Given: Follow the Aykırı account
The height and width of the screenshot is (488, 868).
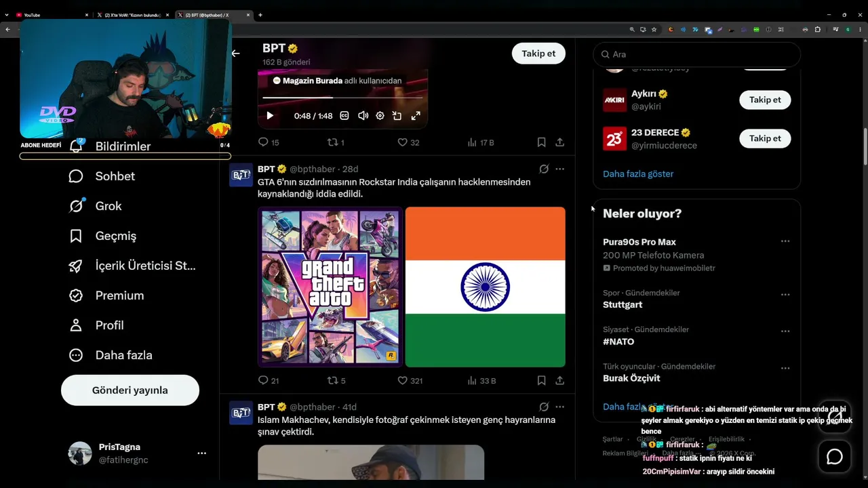Looking at the screenshot, I should coord(765,100).
